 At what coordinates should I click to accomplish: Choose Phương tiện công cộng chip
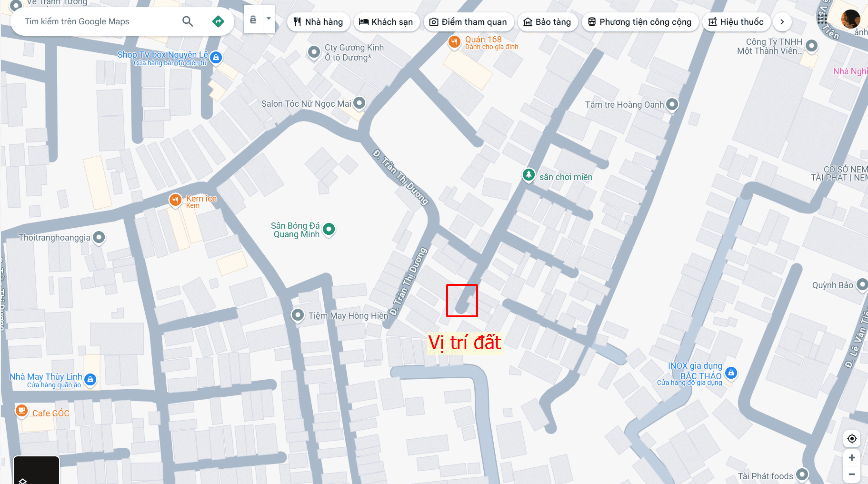coord(640,22)
